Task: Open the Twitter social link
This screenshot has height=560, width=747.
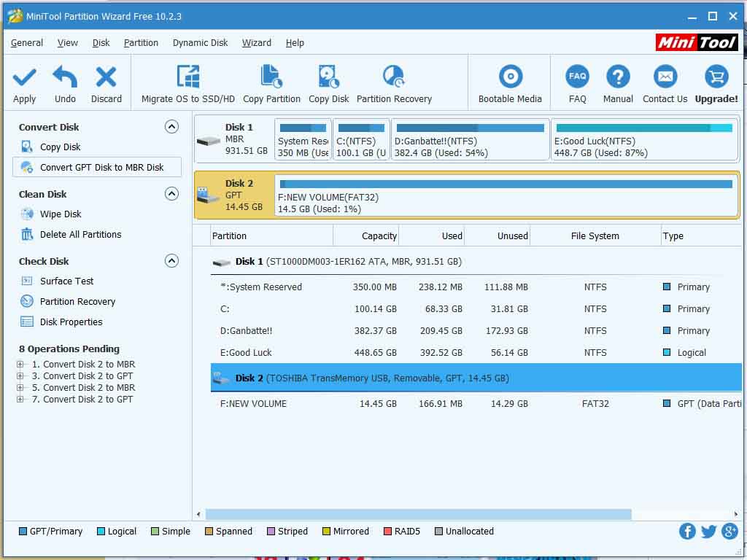Action: [708, 531]
